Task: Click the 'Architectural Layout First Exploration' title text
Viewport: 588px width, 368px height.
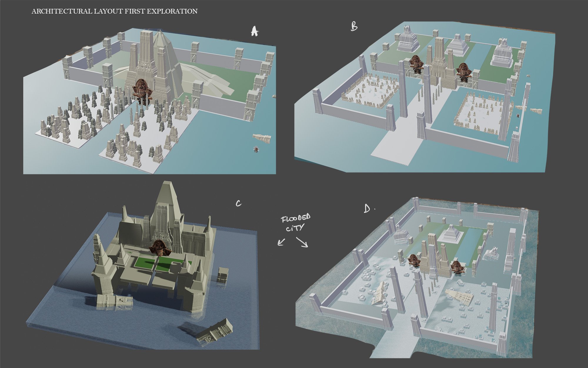Action: 114,11
